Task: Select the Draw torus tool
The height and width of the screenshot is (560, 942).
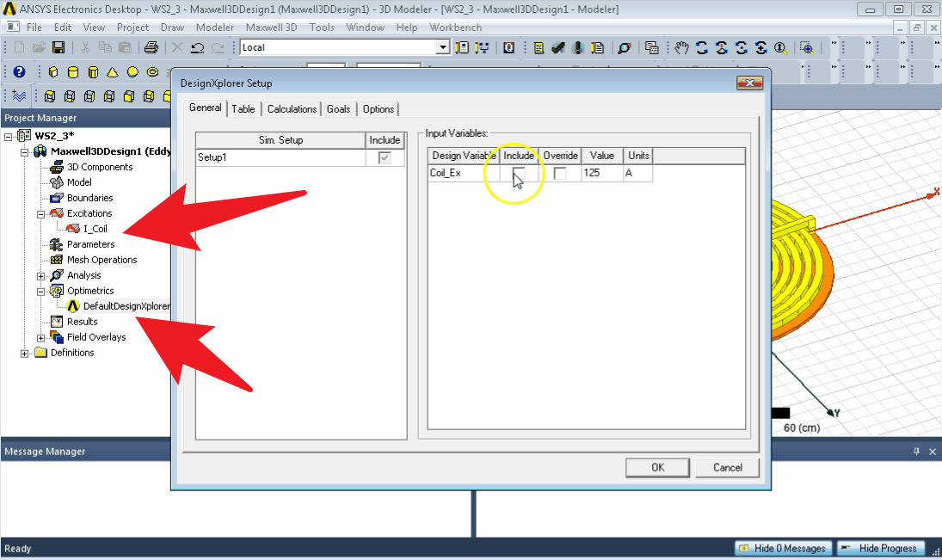Action: point(152,72)
